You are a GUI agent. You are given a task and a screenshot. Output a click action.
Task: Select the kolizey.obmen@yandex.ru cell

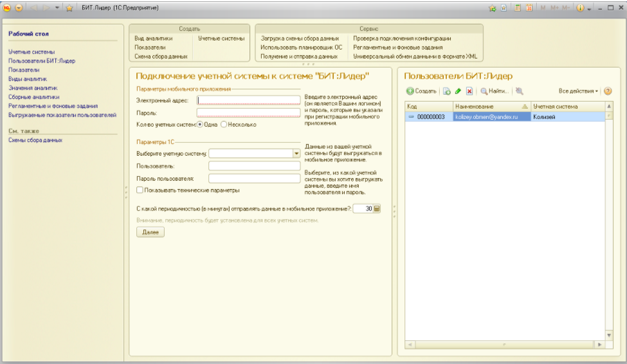[x=492, y=117]
